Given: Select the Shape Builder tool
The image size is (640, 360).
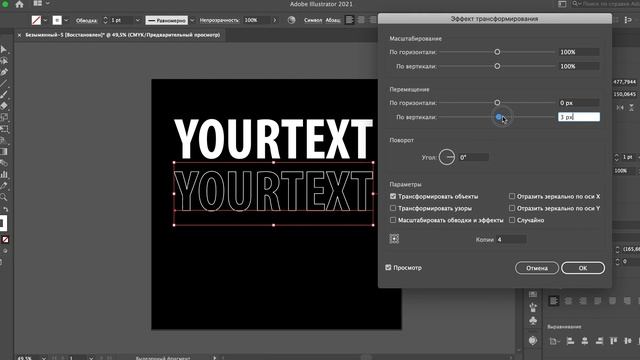Looking at the screenshot, I should click(x=4, y=140).
